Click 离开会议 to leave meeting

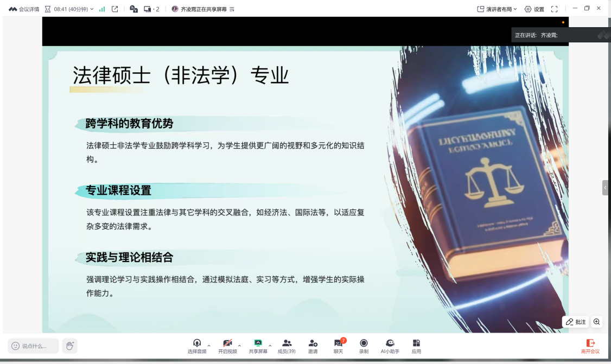click(x=590, y=346)
